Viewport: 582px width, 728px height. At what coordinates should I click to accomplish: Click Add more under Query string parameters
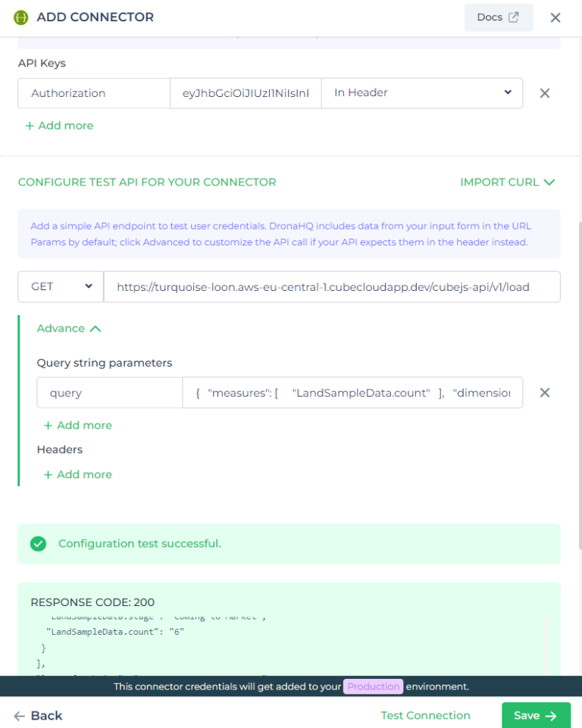coord(77,425)
